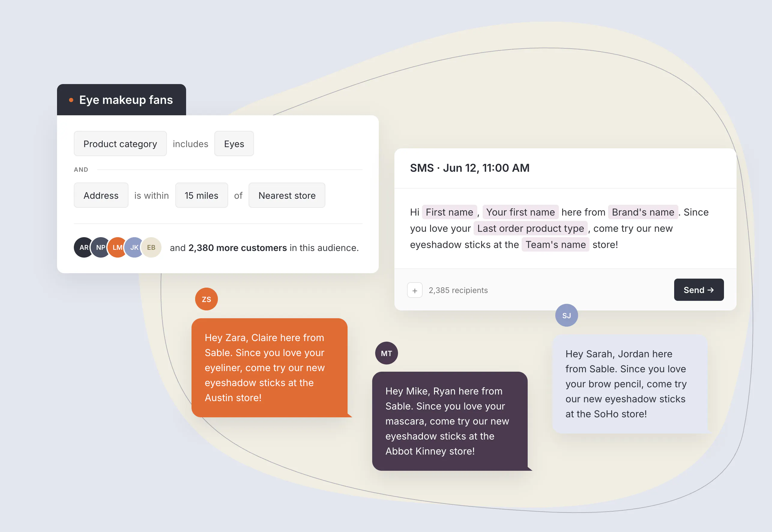Click the 'is within' operator text
This screenshot has width=772, height=532.
click(152, 195)
